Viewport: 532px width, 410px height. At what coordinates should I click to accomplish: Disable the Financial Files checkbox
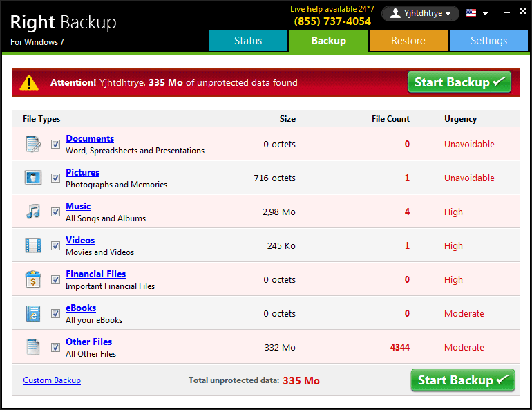tap(56, 279)
